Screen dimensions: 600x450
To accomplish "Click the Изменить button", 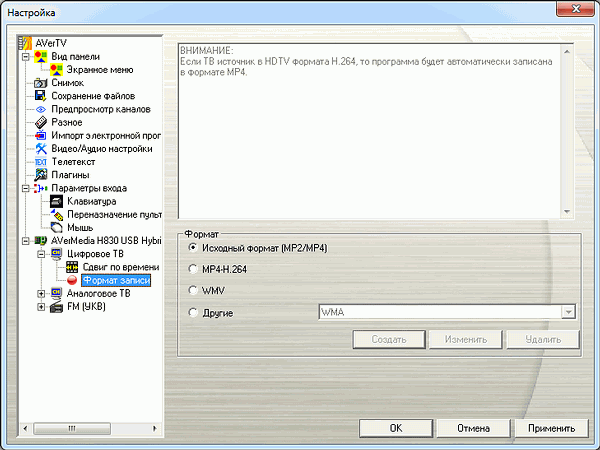I will 466,339.
